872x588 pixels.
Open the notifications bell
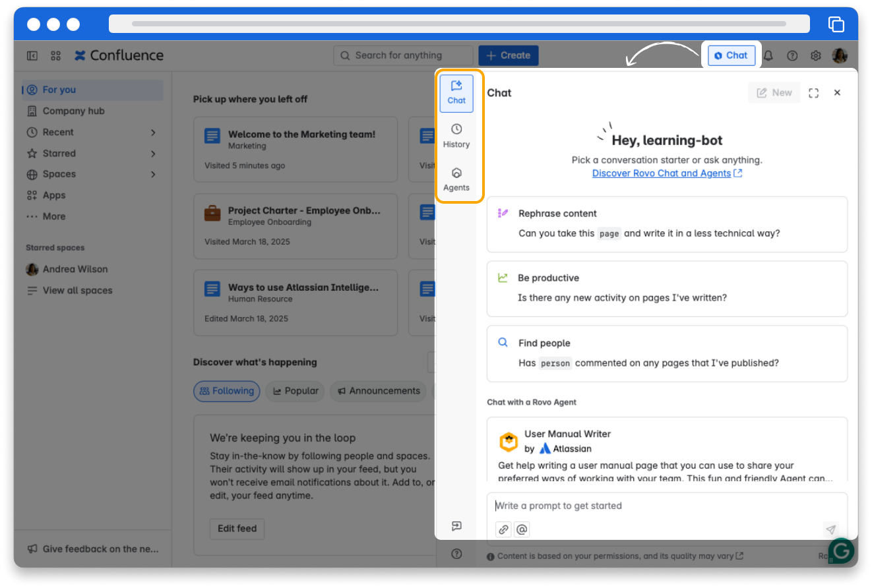click(x=768, y=56)
